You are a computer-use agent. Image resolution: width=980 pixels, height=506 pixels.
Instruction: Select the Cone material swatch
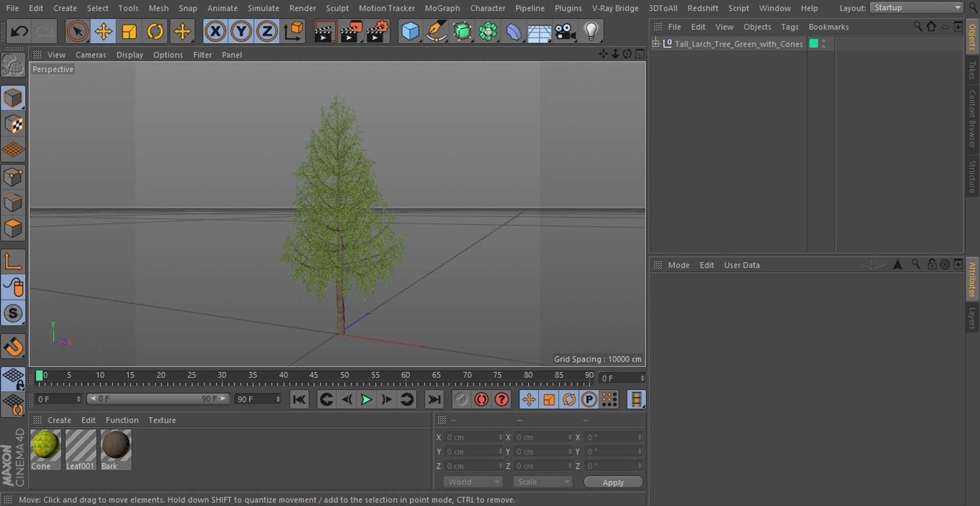45,450
